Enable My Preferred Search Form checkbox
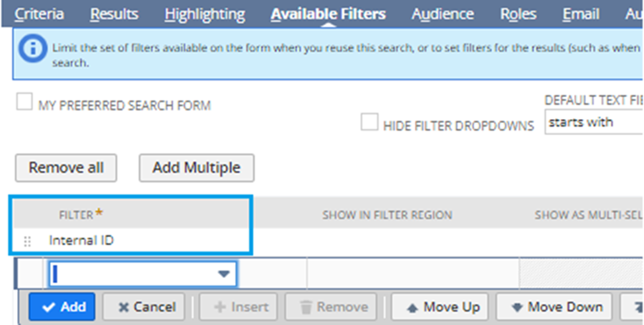Screen dimensions: 644x325 pos(24,102)
